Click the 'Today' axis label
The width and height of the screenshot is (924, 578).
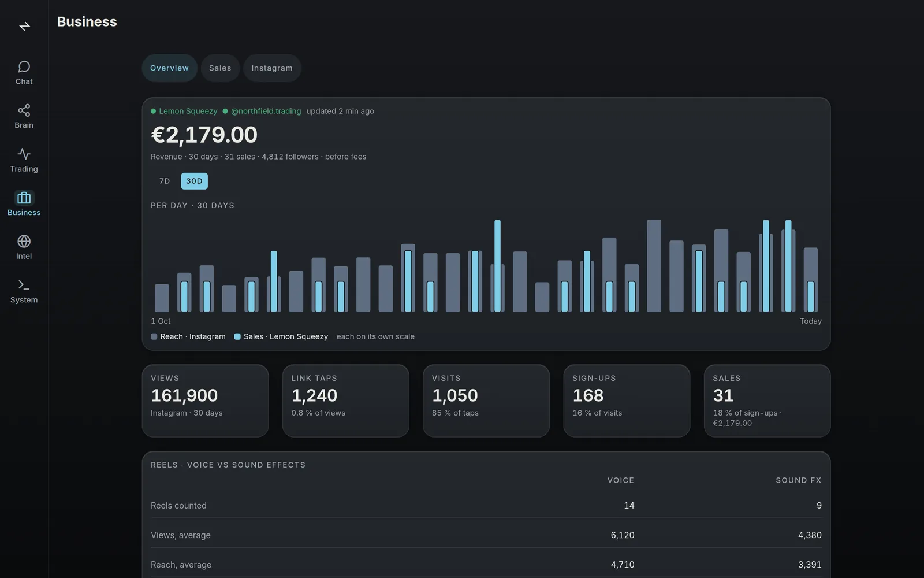pyautogui.click(x=810, y=321)
